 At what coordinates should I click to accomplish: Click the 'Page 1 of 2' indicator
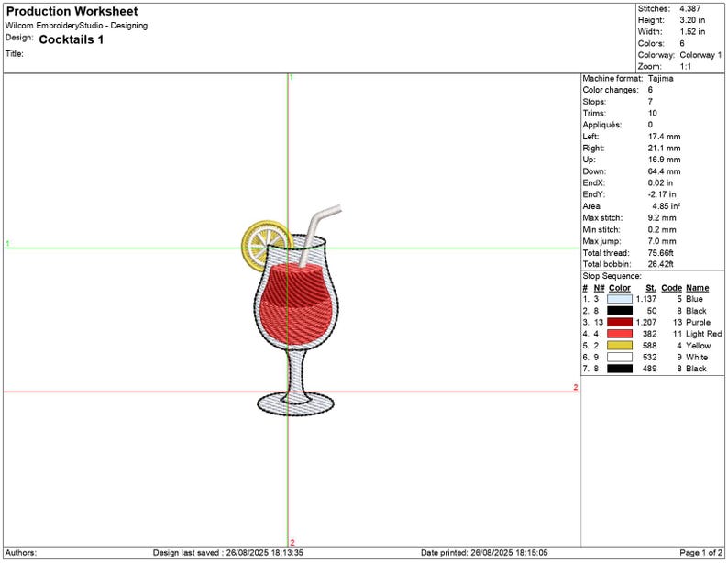pos(701,552)
